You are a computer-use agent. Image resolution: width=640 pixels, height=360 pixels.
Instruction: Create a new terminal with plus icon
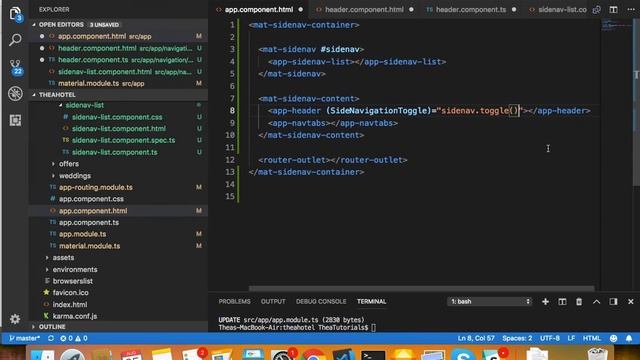[x=545, y=302]
